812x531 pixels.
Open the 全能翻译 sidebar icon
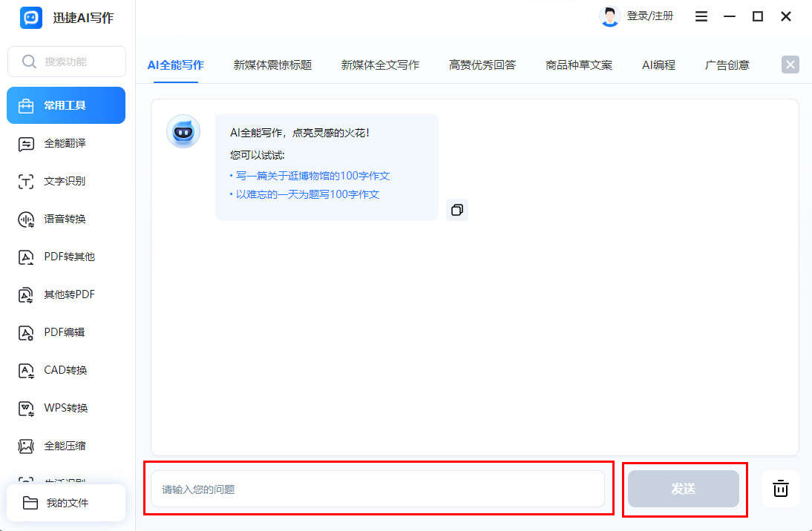coord(26,143)
